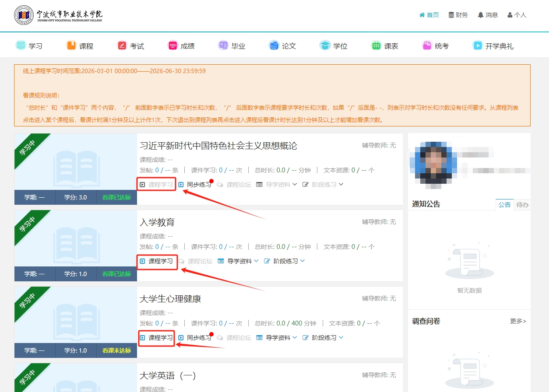
Task: Click 同步练习 play icon in 大学生心理健康
Action: click(181, 338)
